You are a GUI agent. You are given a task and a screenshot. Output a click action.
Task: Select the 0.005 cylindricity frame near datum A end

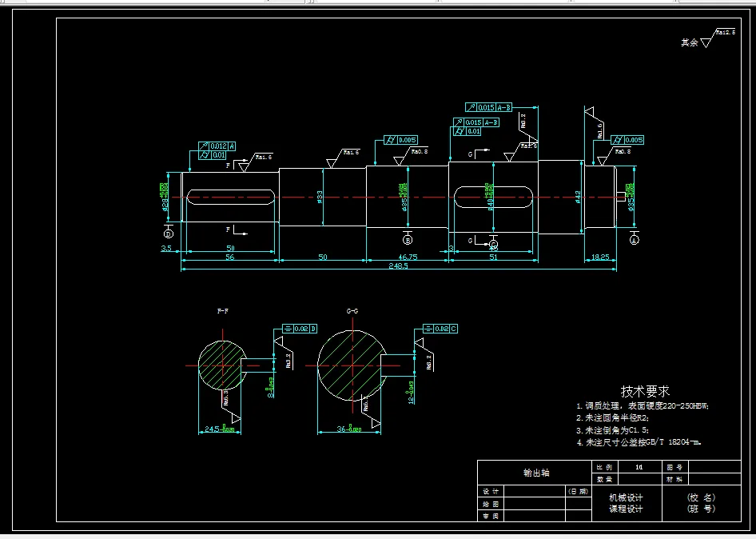point(628,140)
